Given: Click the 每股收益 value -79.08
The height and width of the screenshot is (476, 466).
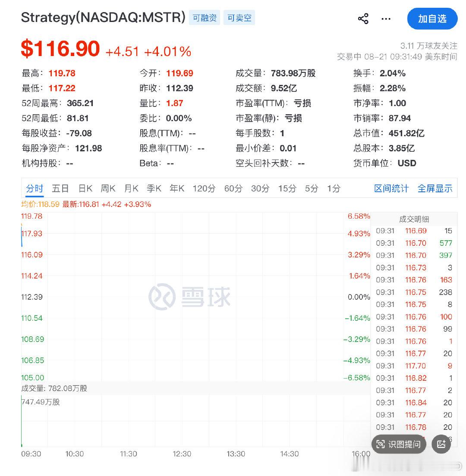Looking at the screenshot, I should click(x=79, y=133).
